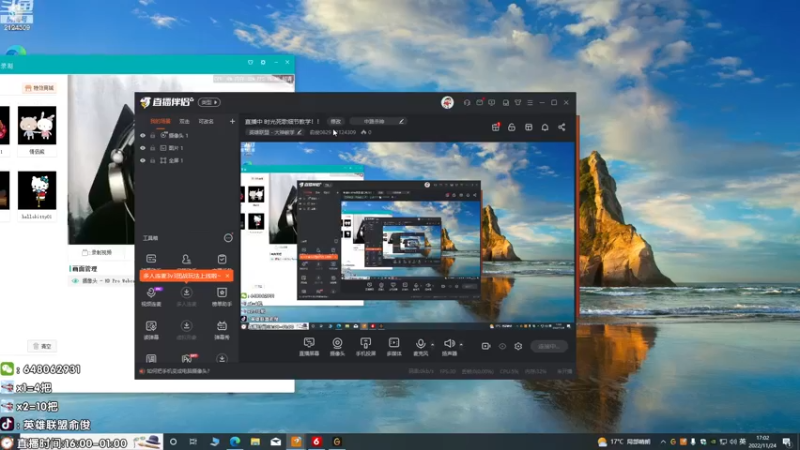Open the clipboard check icon in the top toolbox row

(x=221, y=260)
